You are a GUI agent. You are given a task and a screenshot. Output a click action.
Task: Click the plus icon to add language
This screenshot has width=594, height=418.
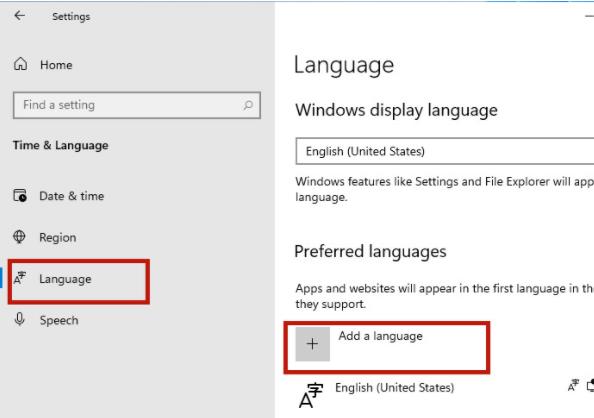click(x=313, y=344)
